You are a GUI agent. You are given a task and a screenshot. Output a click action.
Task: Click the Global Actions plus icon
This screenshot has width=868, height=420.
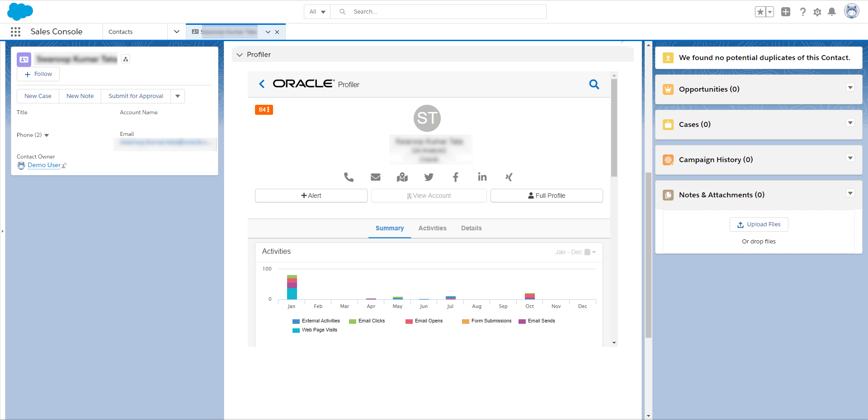pyautogui.click(x=786, y=12)
